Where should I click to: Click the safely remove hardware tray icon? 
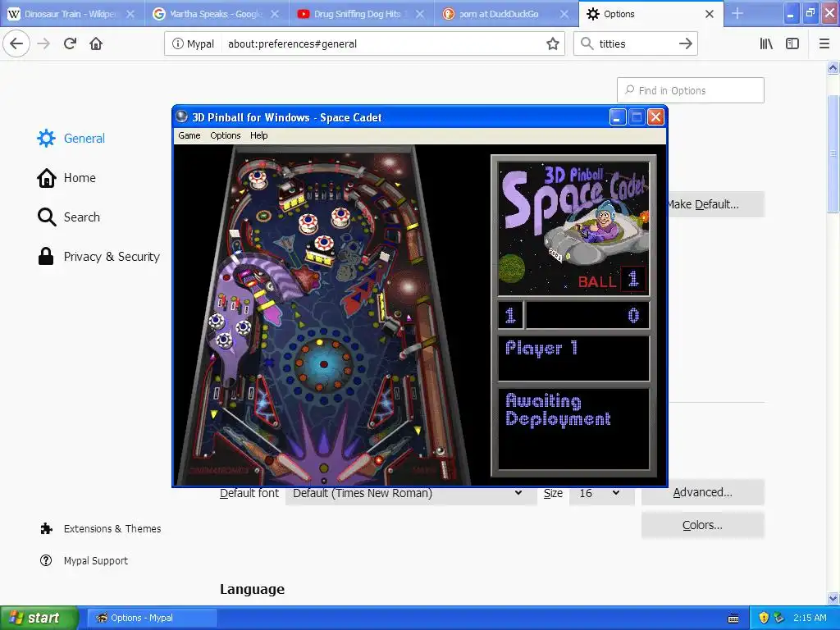tap(779, 618)
